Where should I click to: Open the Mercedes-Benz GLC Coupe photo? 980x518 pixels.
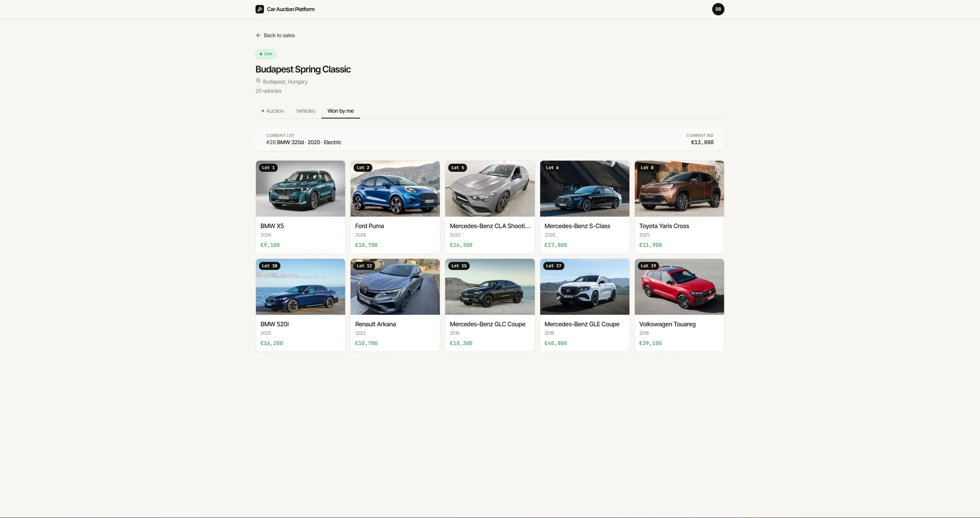(x=490, y=287)
